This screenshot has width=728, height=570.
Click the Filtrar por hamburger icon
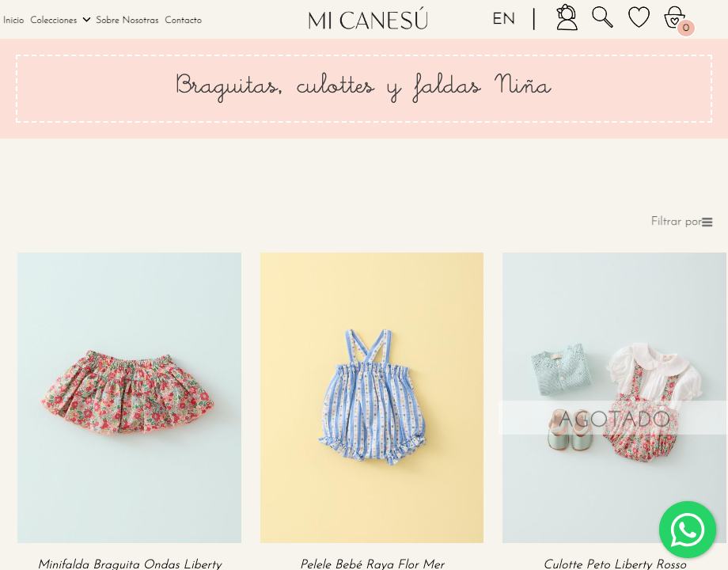(707, 222)
